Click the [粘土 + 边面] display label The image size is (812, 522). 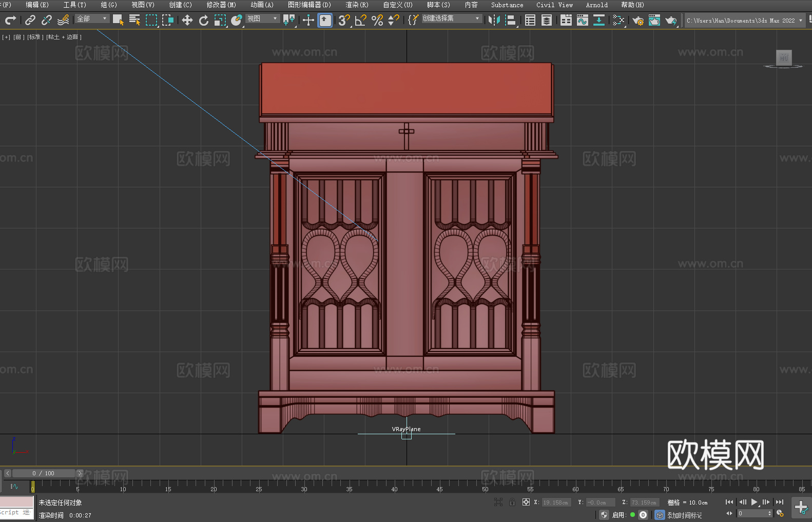coord(64,37)
